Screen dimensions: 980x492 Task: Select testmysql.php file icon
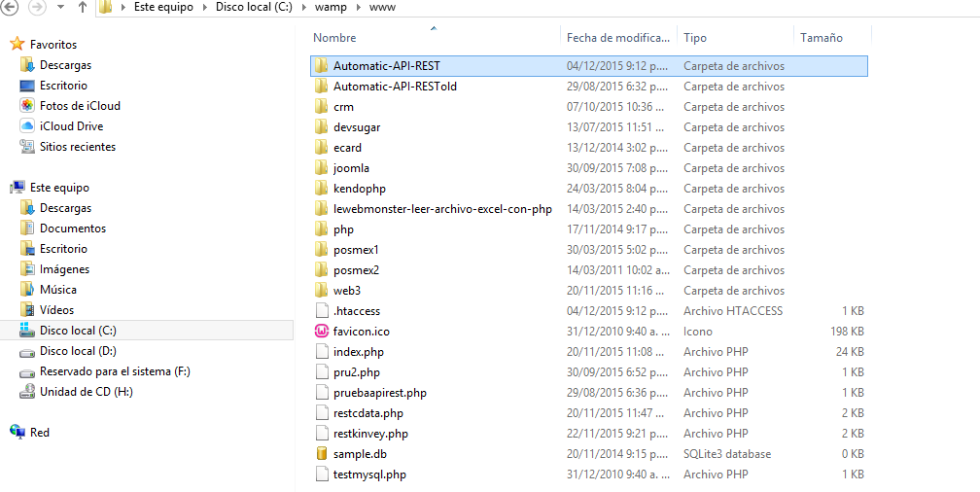coord(322,474)
